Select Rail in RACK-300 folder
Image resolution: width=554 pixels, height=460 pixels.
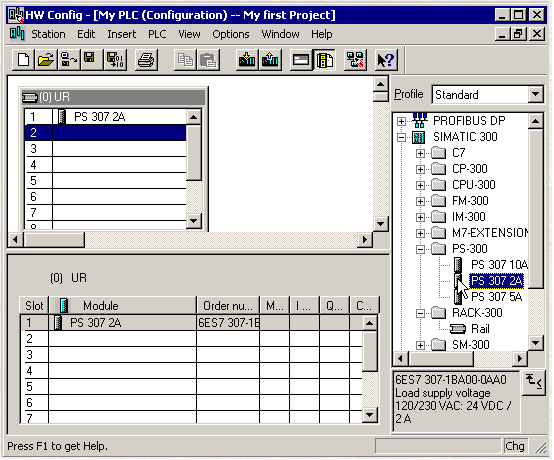[x=480, y=329]
